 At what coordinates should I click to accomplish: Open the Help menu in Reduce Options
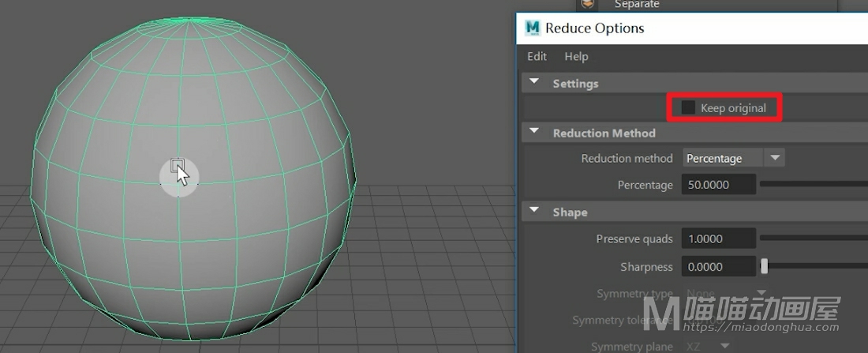click(576, 57)
